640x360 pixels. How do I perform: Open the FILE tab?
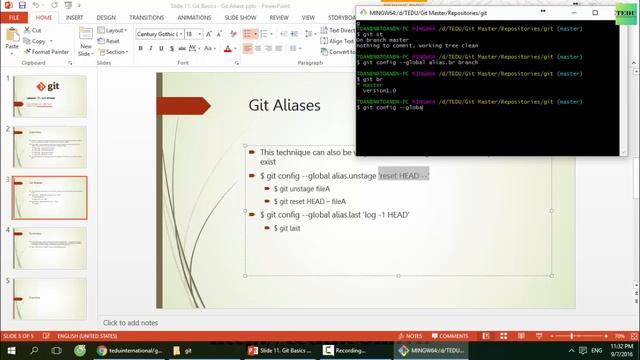tap(14, 18)
